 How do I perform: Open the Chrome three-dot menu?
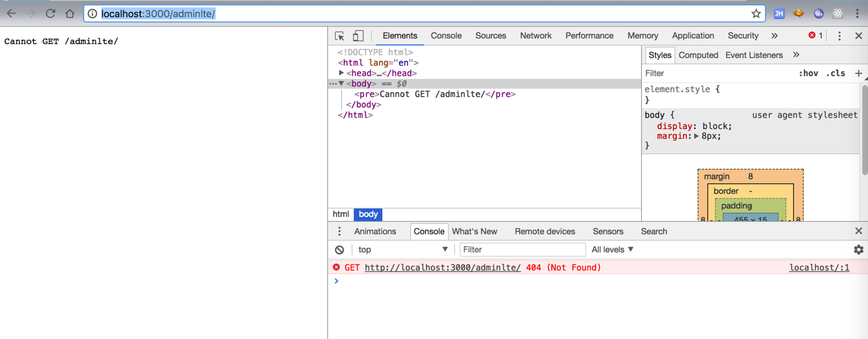(x=858, y=13)
